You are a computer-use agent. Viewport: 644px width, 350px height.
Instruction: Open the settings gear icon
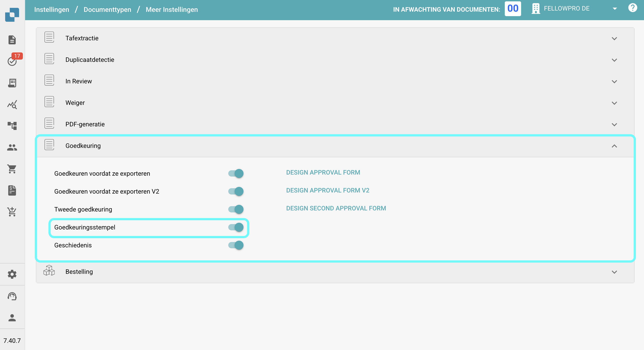click(x=12, y=274)
